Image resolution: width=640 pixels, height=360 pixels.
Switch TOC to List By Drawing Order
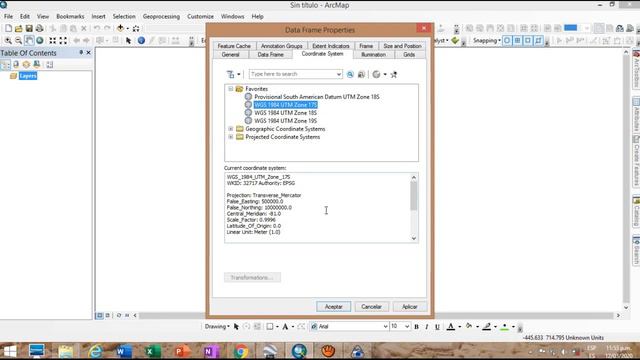(5, 64)
